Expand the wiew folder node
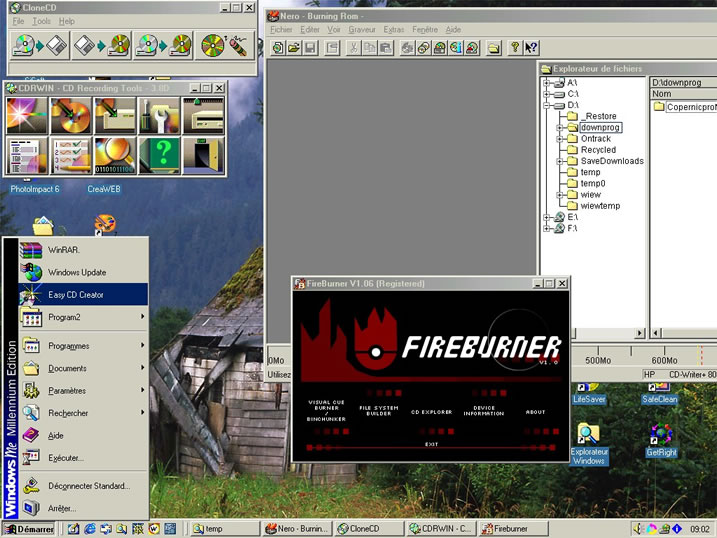 [x=560, y=195]
